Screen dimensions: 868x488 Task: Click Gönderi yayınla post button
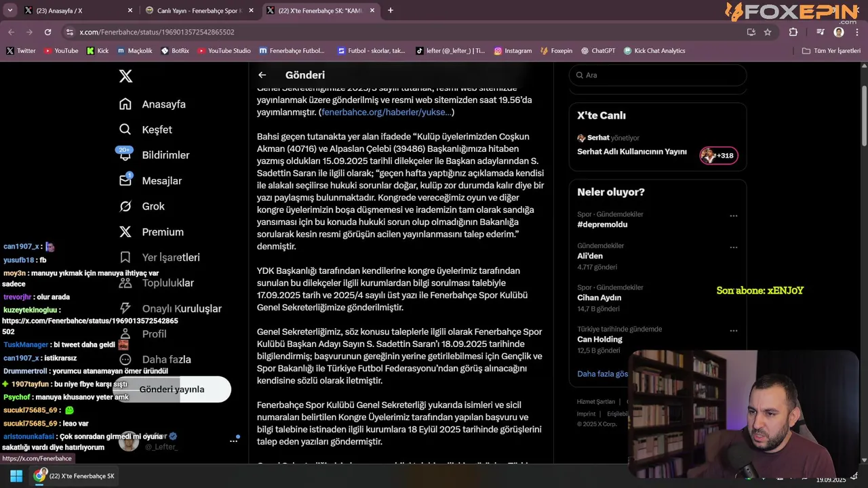pos(172,389)
